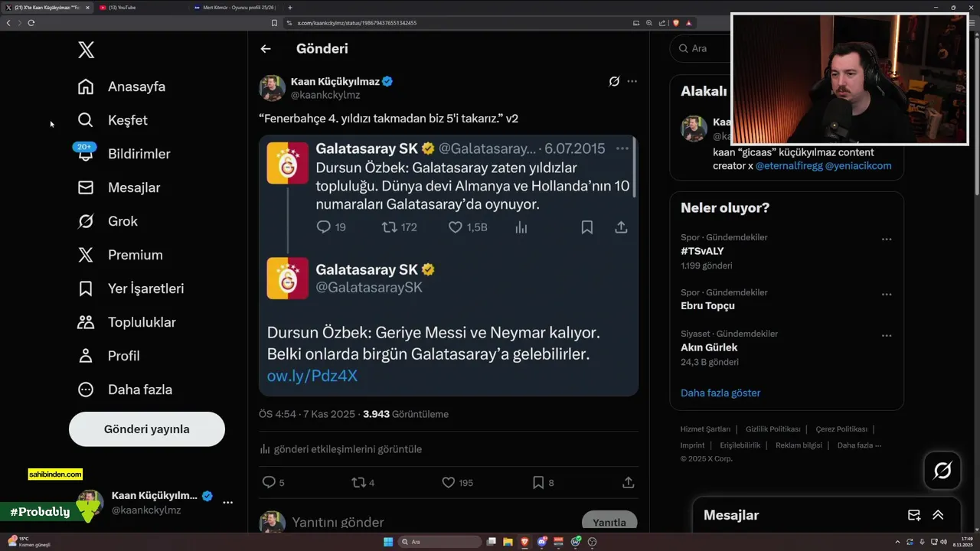
Task: Click the Grok icon on Kaan's post
Action: click(614, 81)
